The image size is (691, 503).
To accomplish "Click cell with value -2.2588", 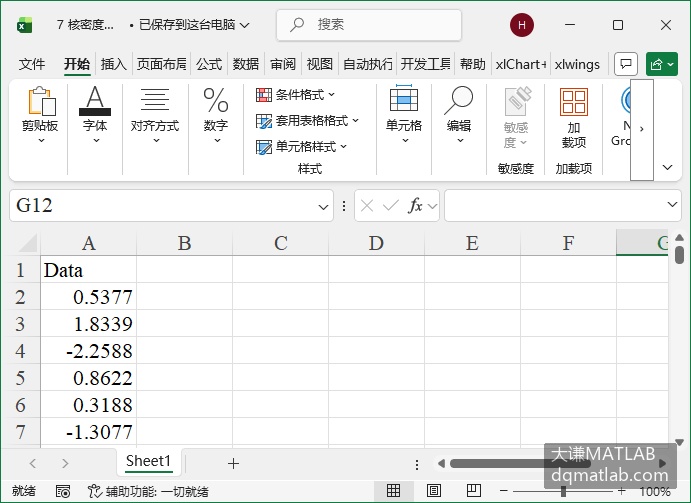I will pos(89,351).
